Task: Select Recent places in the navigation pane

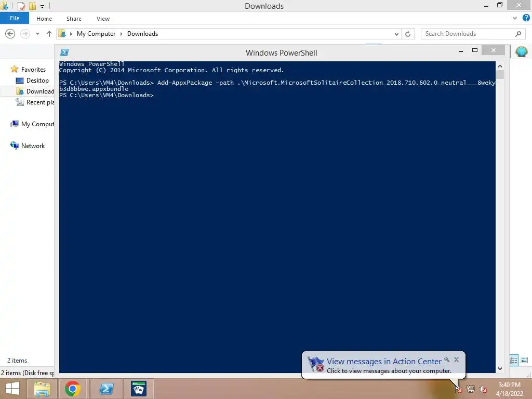Action: pyautogui.click(x=35, y=102)
